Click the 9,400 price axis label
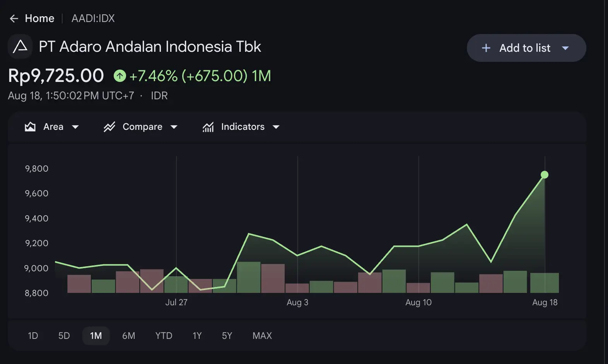 (37, 218)
